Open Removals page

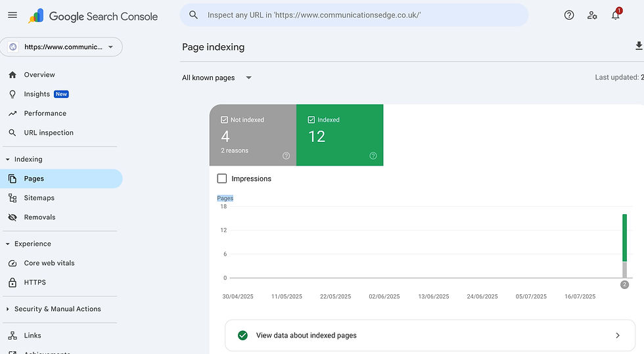click(x=39, y=217)
